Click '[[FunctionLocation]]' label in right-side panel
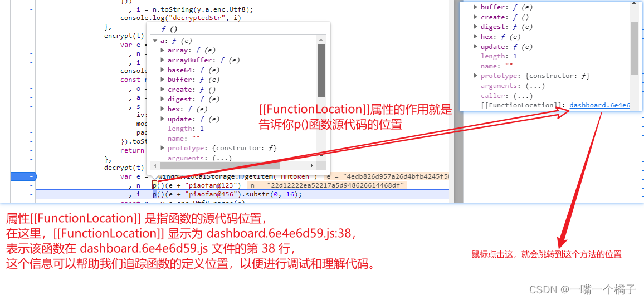The width and height of the screenshot is (644, 300). pos(522,105)
